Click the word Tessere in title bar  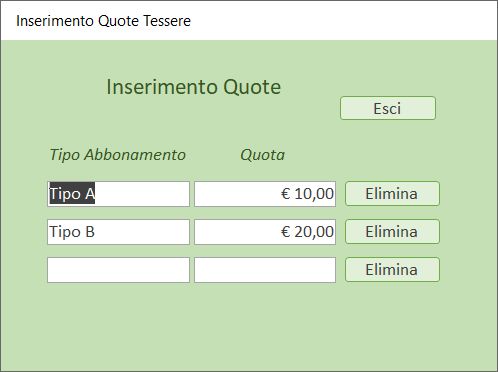tap(167, 21)
